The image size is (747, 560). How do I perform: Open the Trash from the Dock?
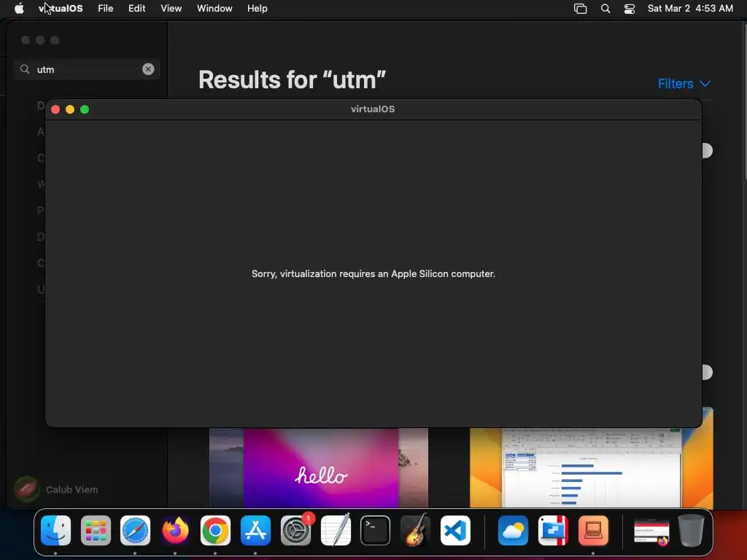[692, 531]
